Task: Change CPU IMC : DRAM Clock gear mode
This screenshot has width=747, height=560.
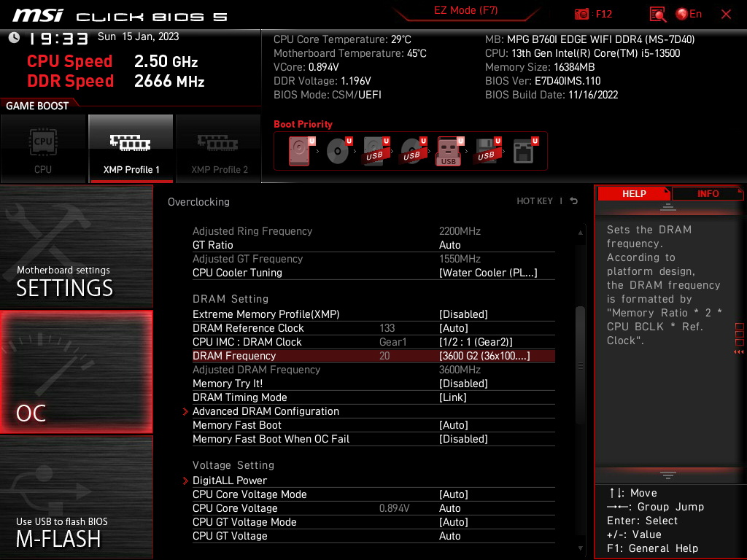Action: click(373, 342)
